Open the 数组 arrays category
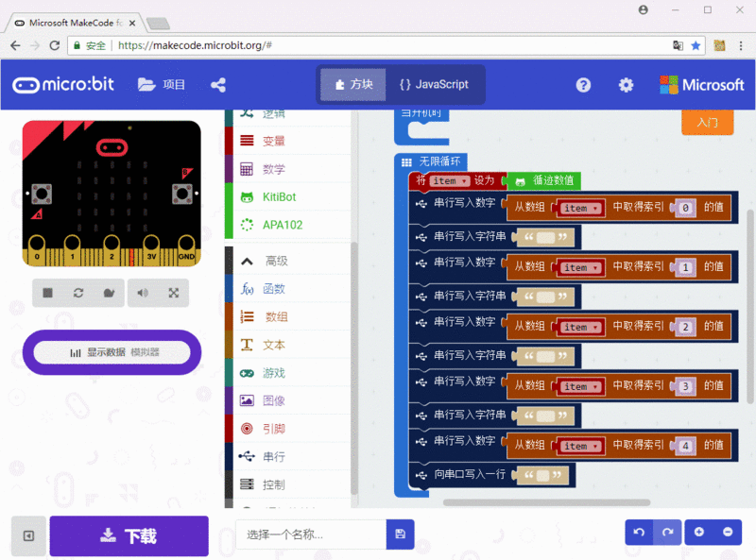Viewport: 756px width, 560px height. click(288, 317)
